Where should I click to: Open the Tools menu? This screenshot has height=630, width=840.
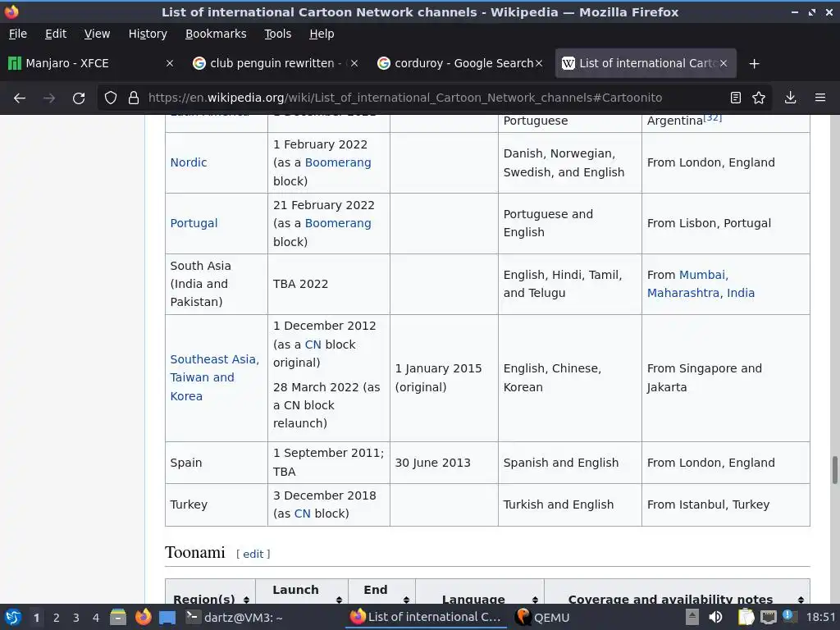click(x=277, y=34)
